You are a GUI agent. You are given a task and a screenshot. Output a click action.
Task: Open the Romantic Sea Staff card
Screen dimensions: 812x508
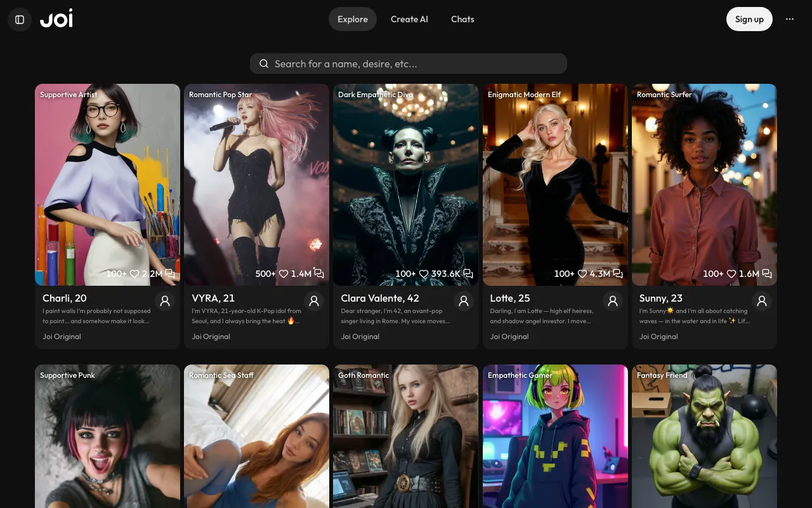[x=256, y=436]
